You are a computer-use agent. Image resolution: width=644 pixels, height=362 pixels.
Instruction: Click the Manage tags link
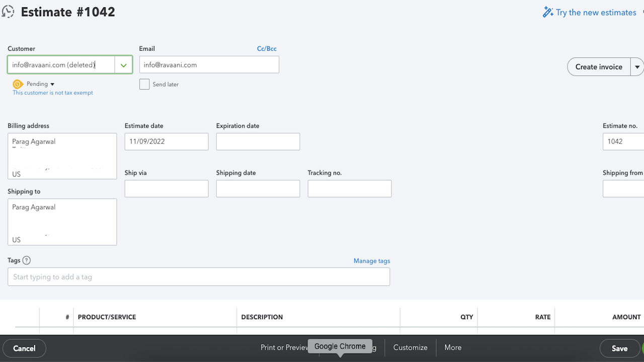(371, 261)
